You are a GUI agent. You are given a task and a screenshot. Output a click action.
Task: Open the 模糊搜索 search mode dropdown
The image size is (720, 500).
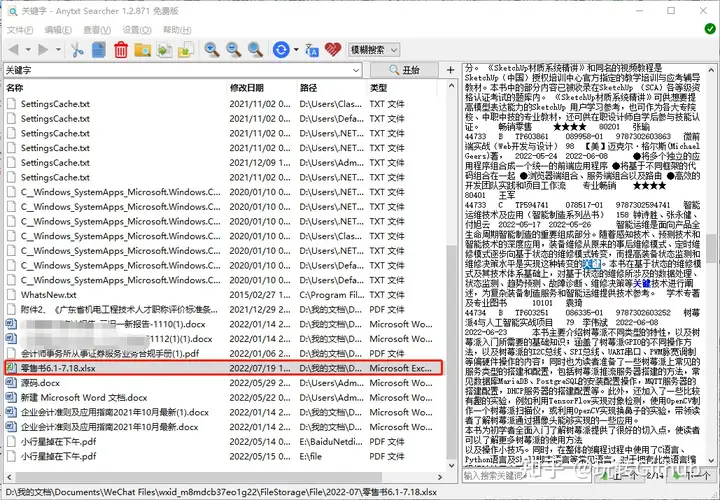point(373,50)
